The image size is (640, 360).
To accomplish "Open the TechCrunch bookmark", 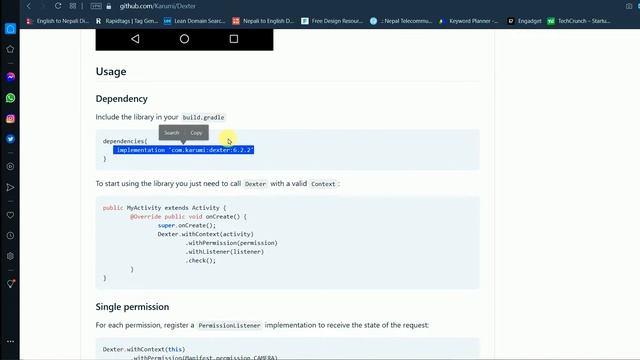I will (x=579, y=21).
